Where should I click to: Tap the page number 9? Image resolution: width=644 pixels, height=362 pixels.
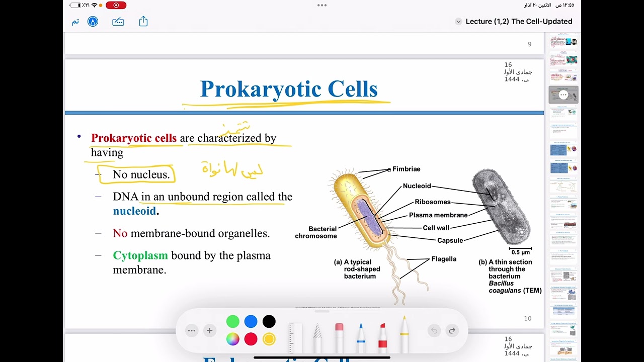click(x=529, y=44)
